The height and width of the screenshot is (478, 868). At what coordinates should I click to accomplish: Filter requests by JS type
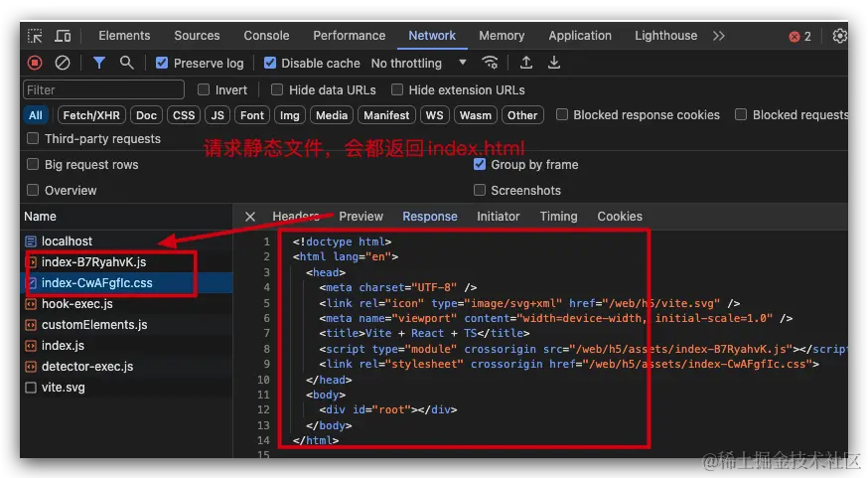click(217, 115)
